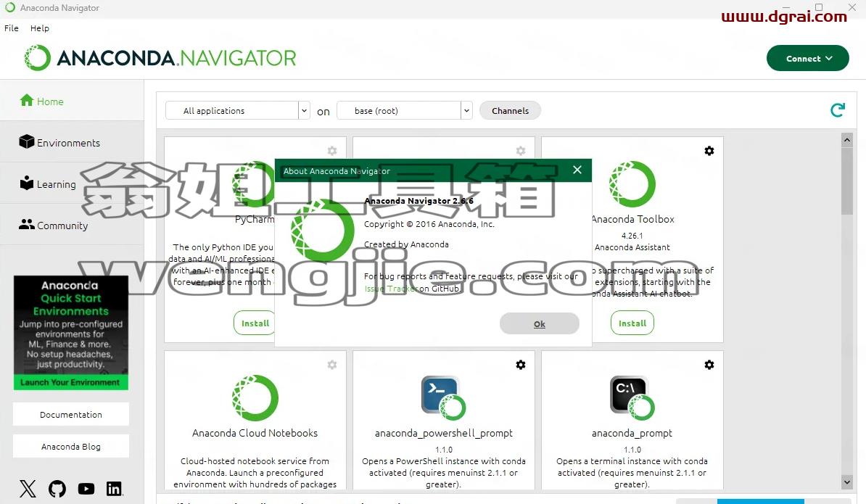866x504 pixels.
Task: Open the File menu
Action: [12, 28]
